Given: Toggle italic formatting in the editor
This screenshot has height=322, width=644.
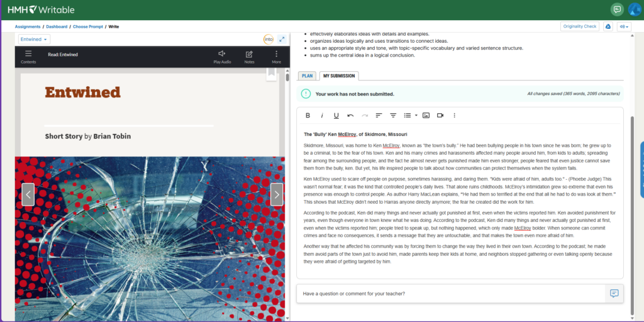Looking at the screenshot, I should [322, 116].
